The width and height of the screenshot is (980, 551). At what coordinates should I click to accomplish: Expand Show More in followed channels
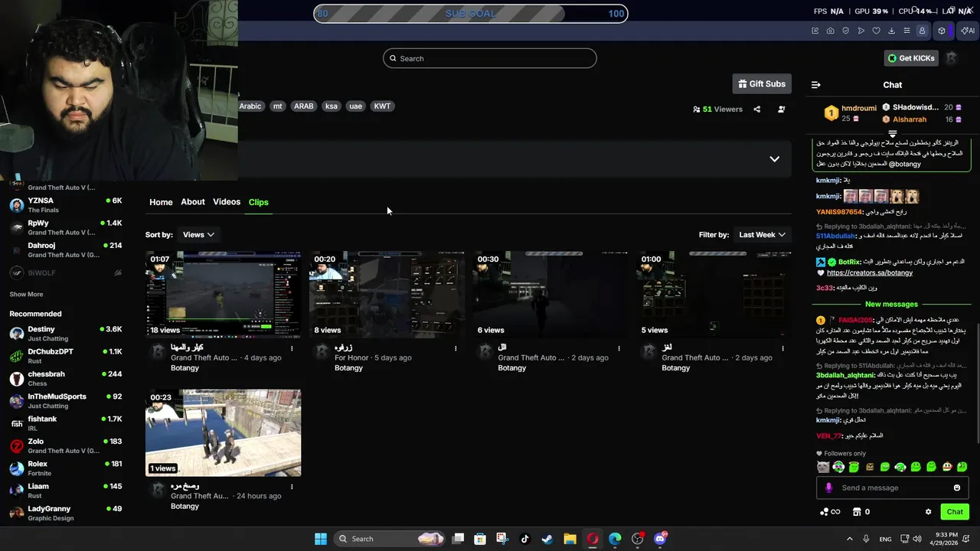(x=26, y=295)
